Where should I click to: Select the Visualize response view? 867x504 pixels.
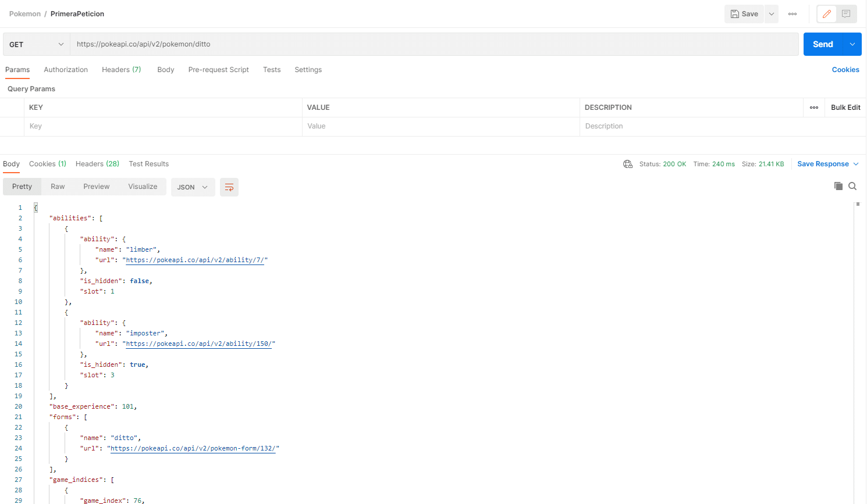(143, 187)
